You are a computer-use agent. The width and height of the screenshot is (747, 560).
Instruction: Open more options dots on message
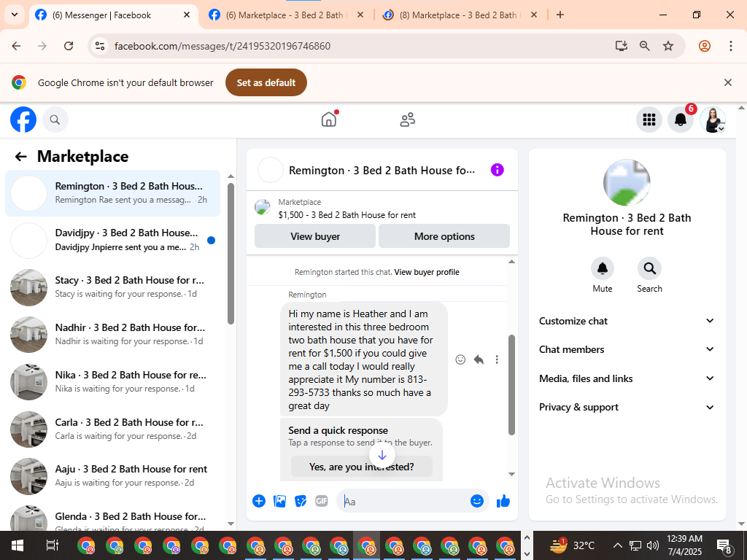coord(497,359)
